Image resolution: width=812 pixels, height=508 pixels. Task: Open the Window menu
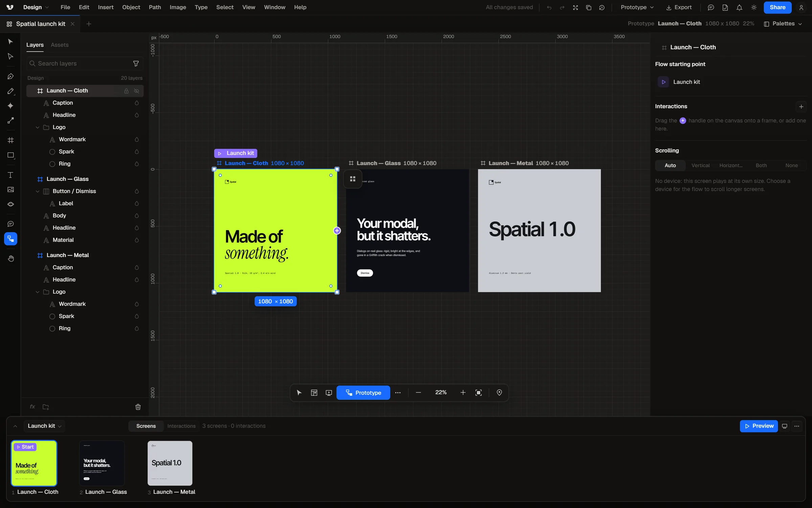point(274,7)
